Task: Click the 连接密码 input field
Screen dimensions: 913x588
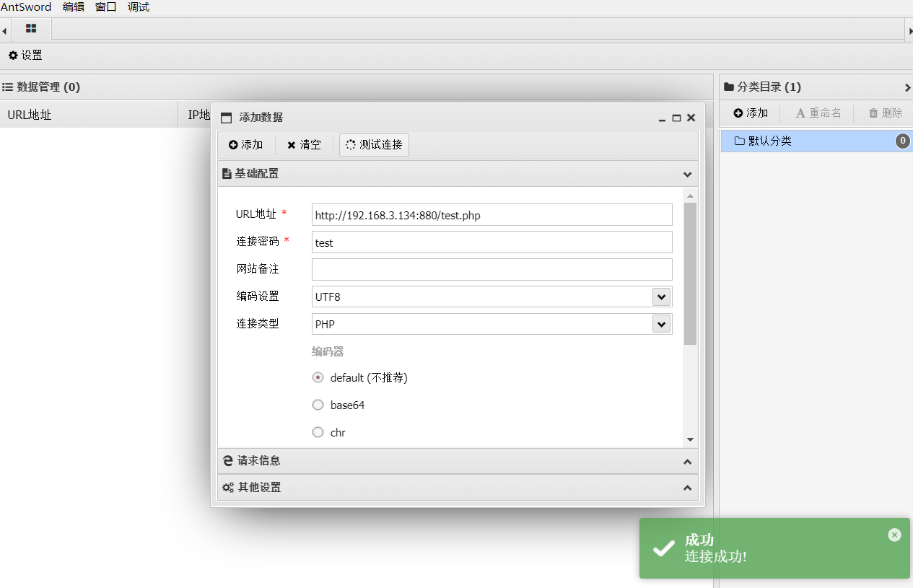Action: (492, 242)
